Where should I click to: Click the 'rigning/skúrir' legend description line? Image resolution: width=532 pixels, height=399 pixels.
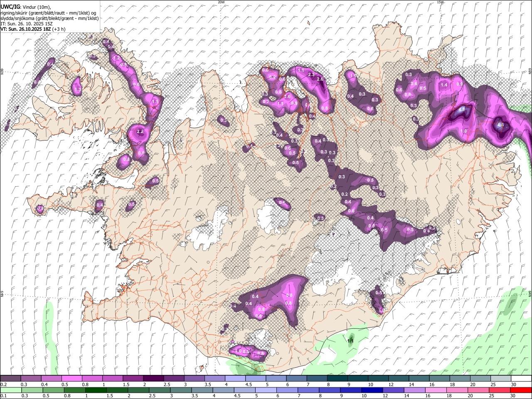click(49, 13)
